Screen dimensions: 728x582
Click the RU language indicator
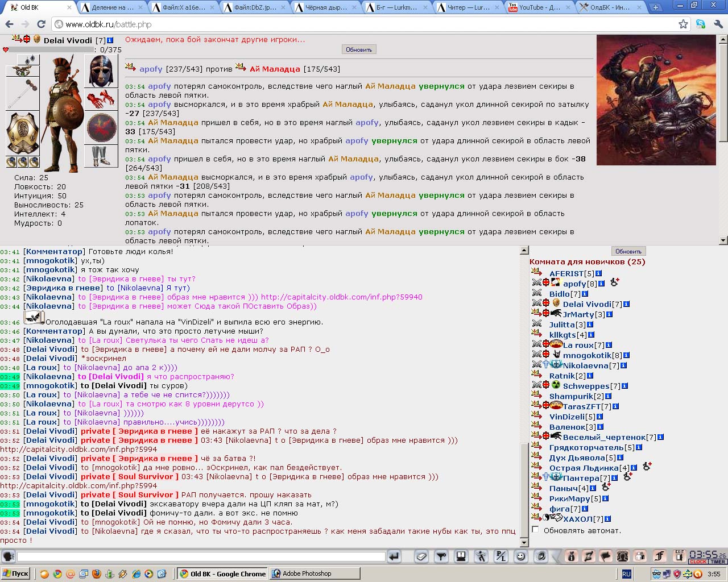(x=626, y=574)
